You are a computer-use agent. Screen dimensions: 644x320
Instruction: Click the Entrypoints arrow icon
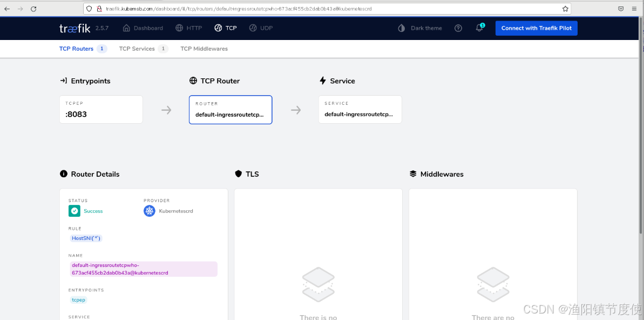pos(63,81)
